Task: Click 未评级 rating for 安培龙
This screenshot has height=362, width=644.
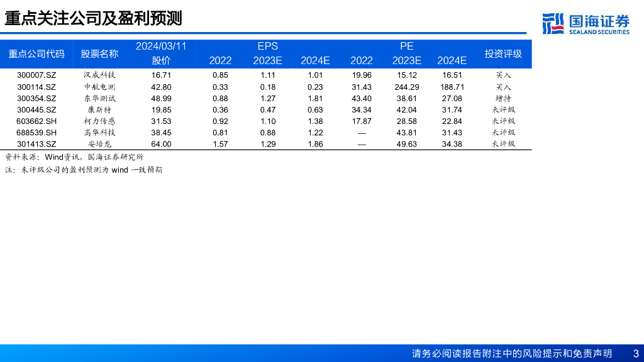Action: 503,144
